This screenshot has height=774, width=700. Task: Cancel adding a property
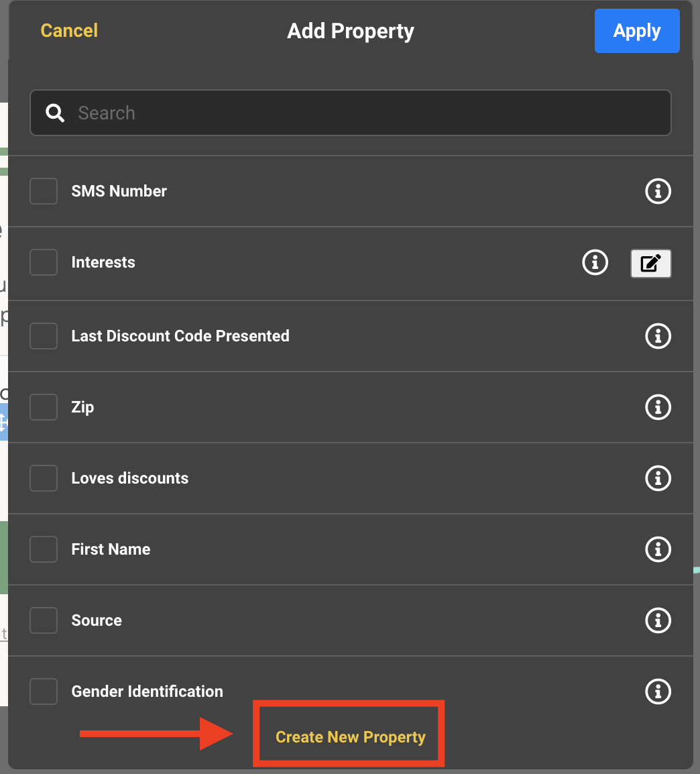pos(69,31)
